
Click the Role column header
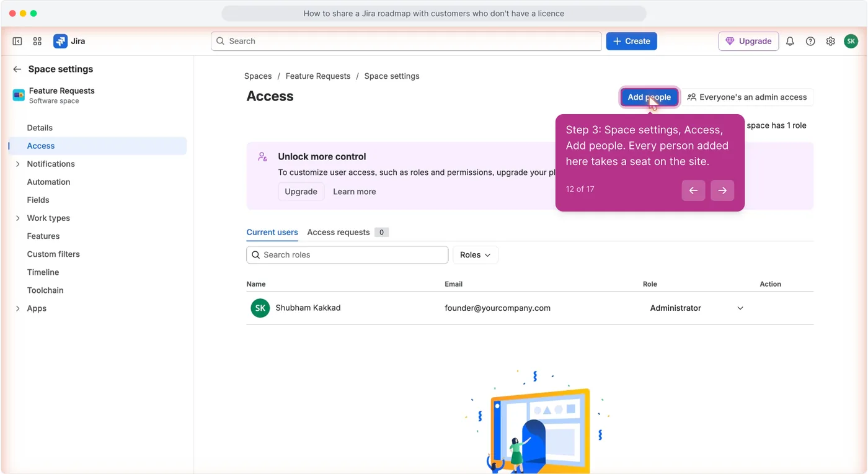point(650,284)
